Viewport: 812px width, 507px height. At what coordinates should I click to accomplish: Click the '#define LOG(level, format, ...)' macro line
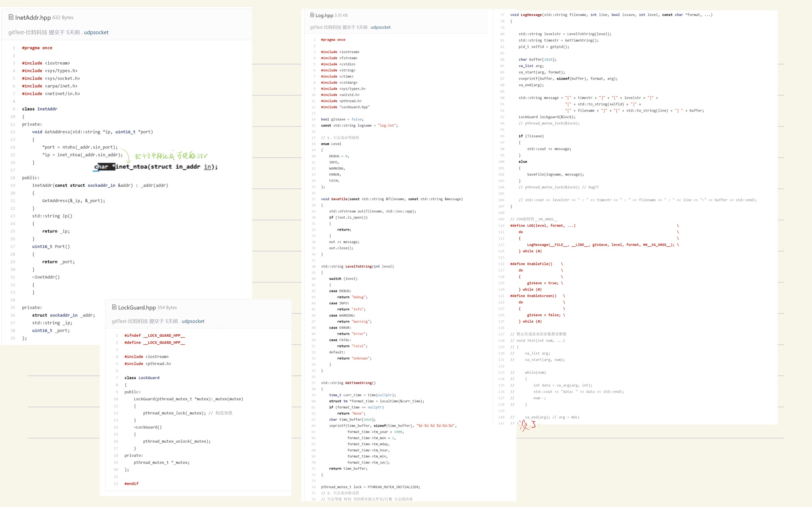[542, 225]
